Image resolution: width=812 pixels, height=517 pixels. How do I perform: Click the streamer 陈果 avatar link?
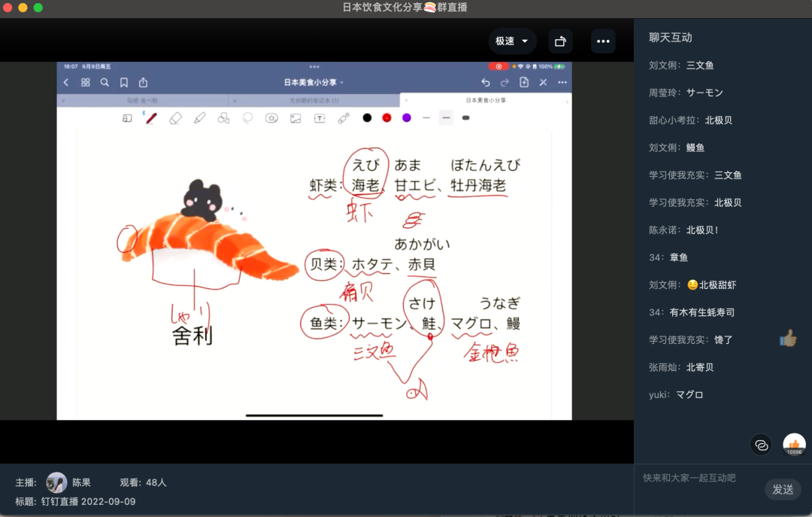pos(56,482)
